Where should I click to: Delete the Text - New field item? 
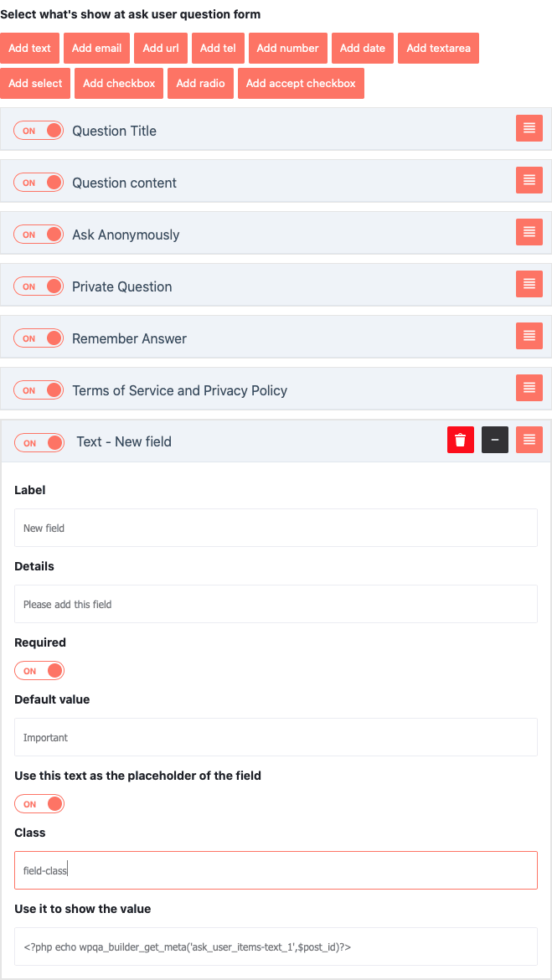(x=460, y=439)
